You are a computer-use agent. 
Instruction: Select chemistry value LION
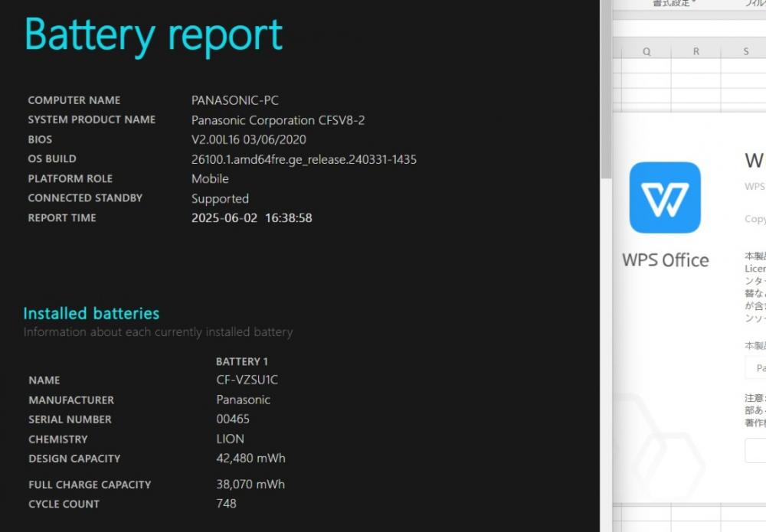coord(230,439)
